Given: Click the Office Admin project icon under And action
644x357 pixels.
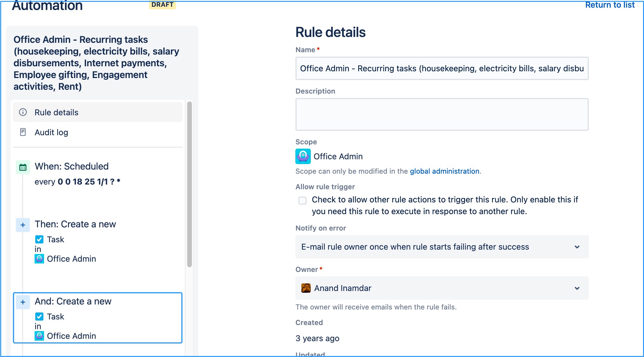Looking at the screenshot, I should point(39,336).
